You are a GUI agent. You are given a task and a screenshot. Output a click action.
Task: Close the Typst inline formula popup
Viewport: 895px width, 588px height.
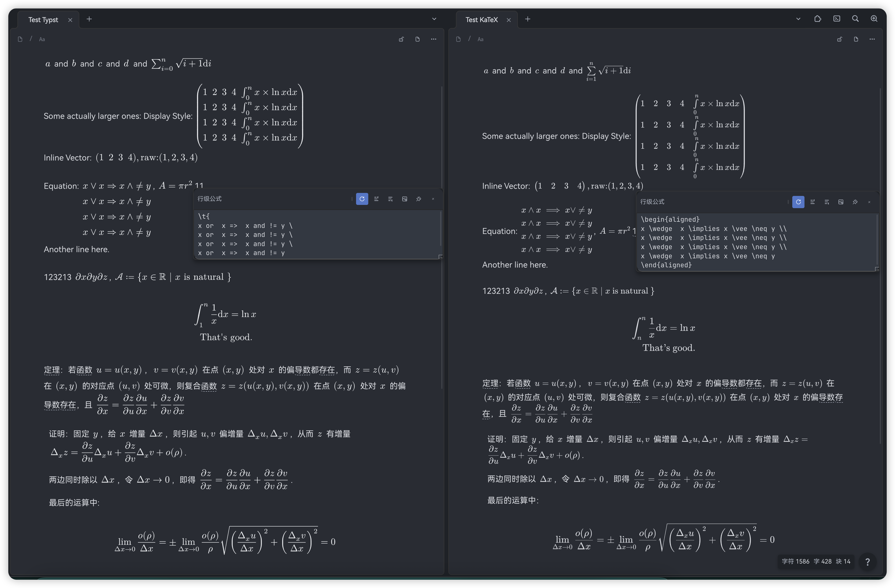click(x=433, y=199)
